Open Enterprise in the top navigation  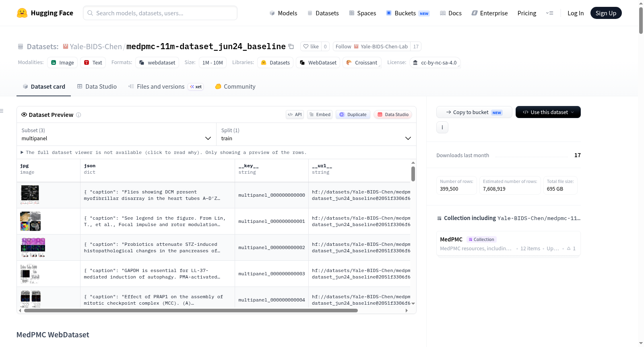[x=489, y=13]
